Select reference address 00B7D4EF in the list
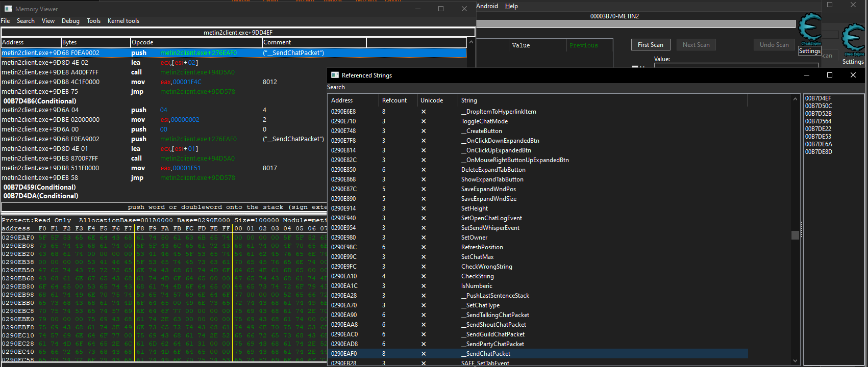 pyautogui.click(x=833, y=98)
